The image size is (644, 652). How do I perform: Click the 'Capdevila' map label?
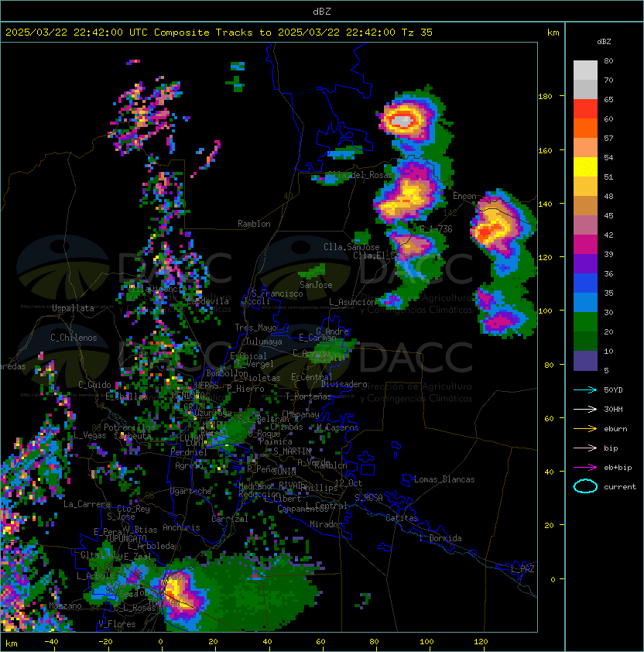(x=208, y=301)
